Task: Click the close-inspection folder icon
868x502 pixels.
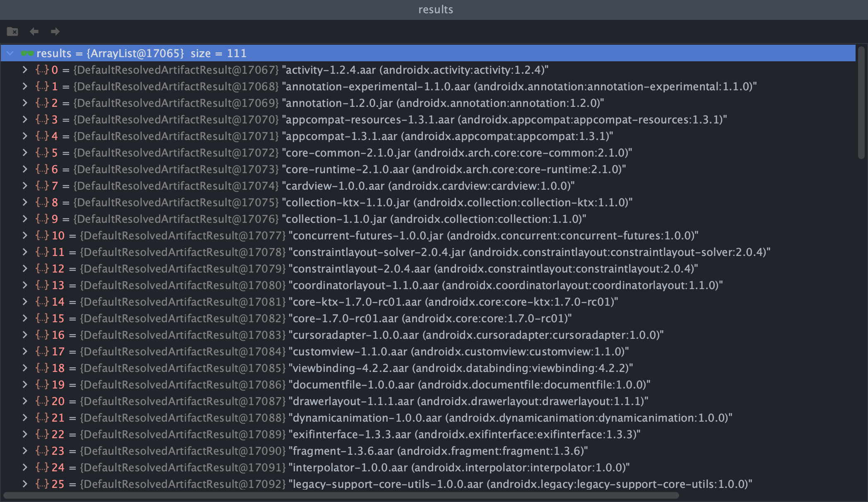Action: (12, 31)
